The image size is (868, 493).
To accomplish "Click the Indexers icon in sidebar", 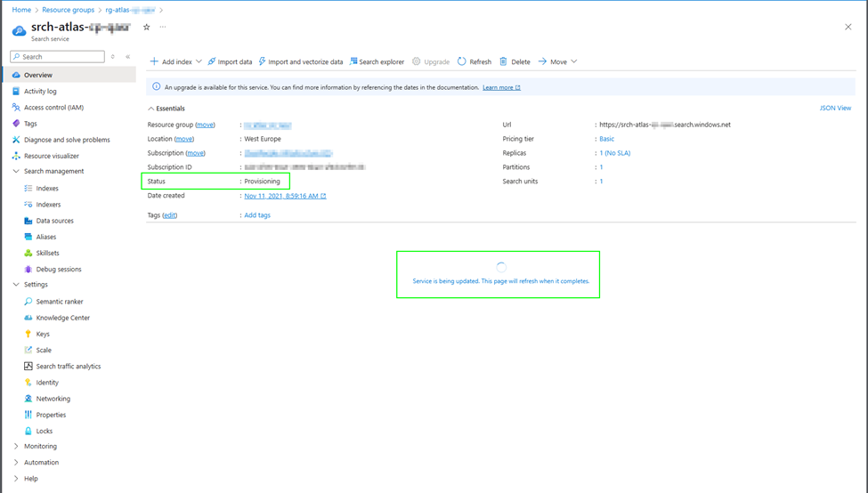I will coord(28,204).
